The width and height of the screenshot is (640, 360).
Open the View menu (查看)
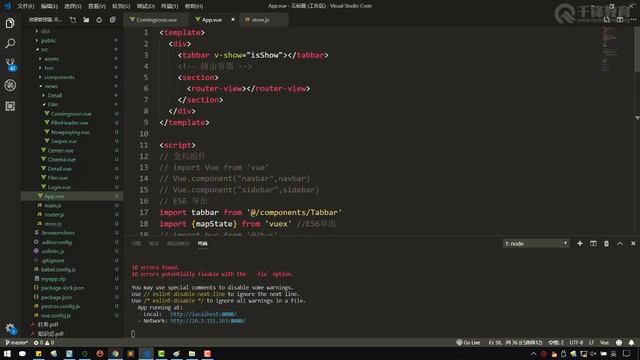97,6
